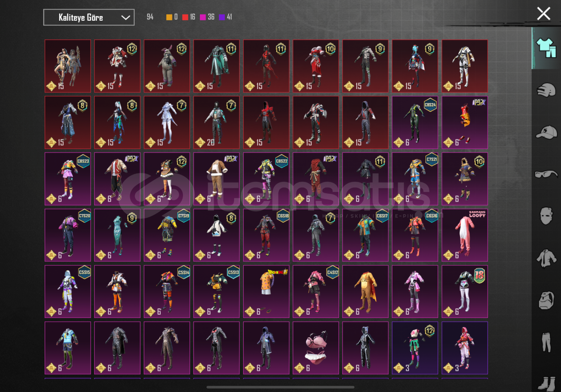Select the panda hoodie outfit with badge 8
Screen dimensions: 561x392
pos(217,235)
